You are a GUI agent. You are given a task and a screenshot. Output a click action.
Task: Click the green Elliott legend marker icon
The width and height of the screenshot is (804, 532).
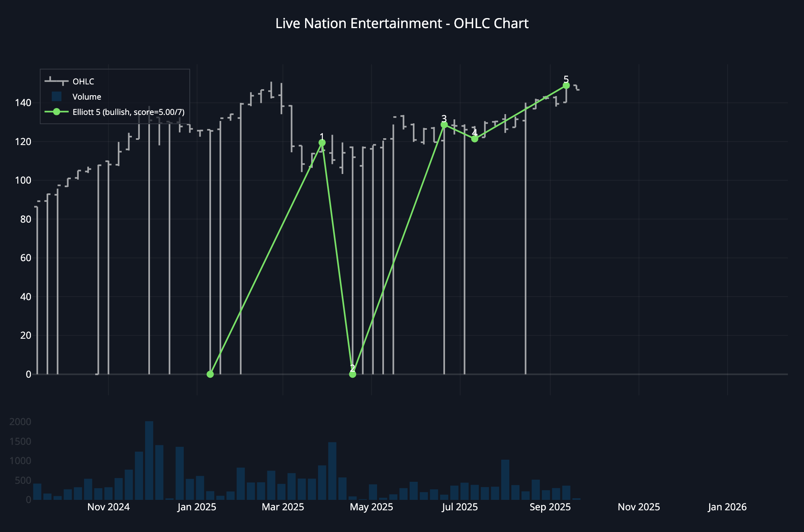56,112
